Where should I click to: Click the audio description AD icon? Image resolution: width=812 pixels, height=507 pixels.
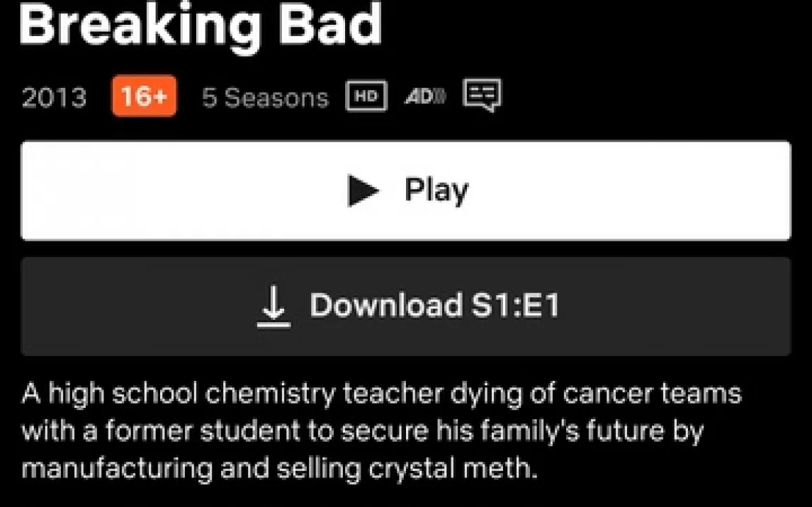click(x=424, y=97)
